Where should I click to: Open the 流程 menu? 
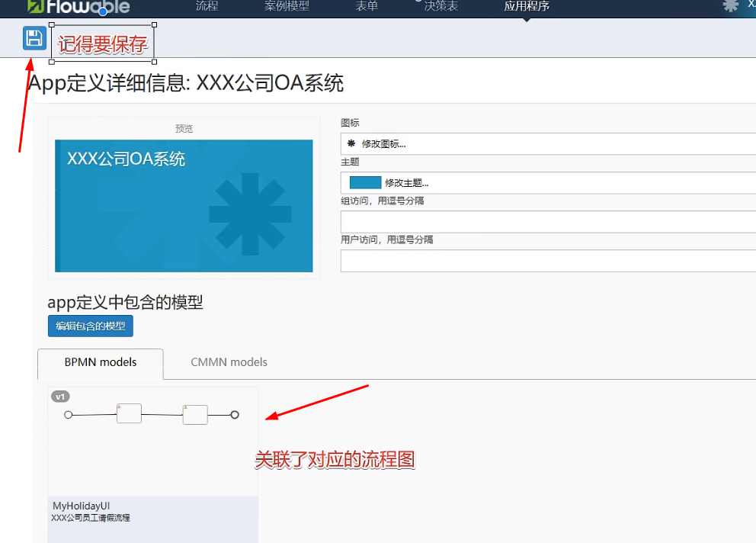pyautogui.click(x=207, y=6)
